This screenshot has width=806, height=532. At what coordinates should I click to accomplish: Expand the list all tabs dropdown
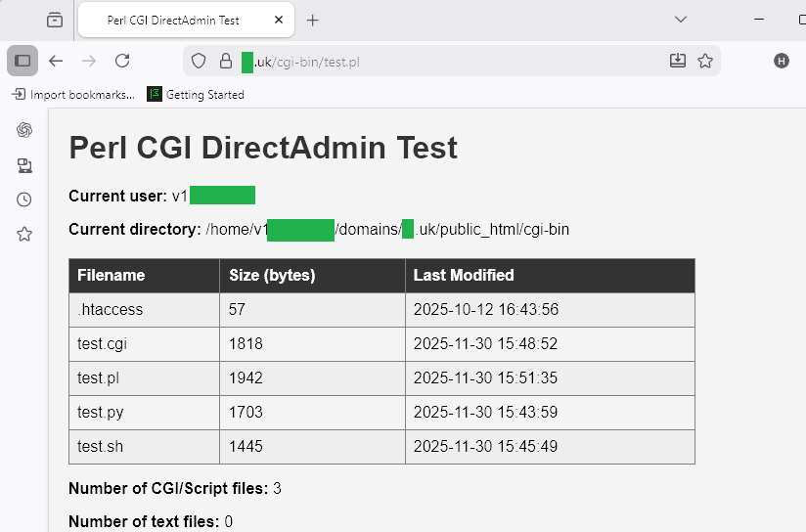681,19
